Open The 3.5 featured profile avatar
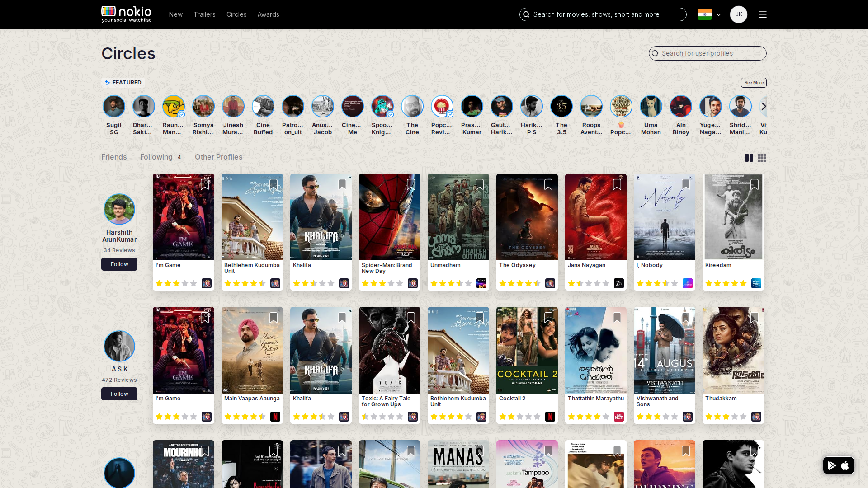Viewport: 868px width, 488px height. point(561,106)
